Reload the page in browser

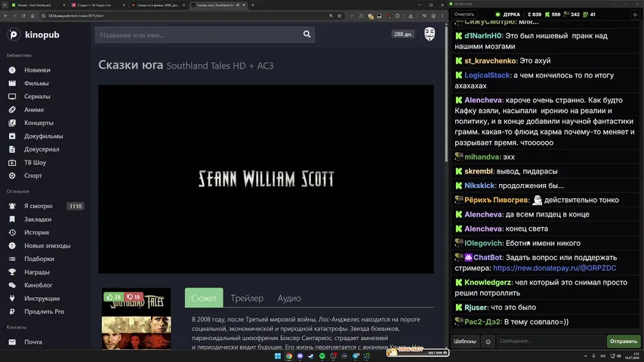click(x=23, y=16)
